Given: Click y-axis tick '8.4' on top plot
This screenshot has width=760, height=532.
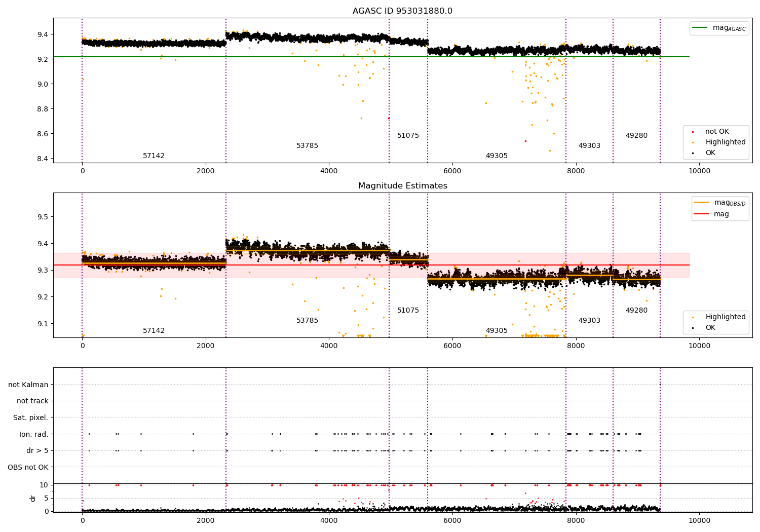Looking at the screenshot, I should pos(43,159).
